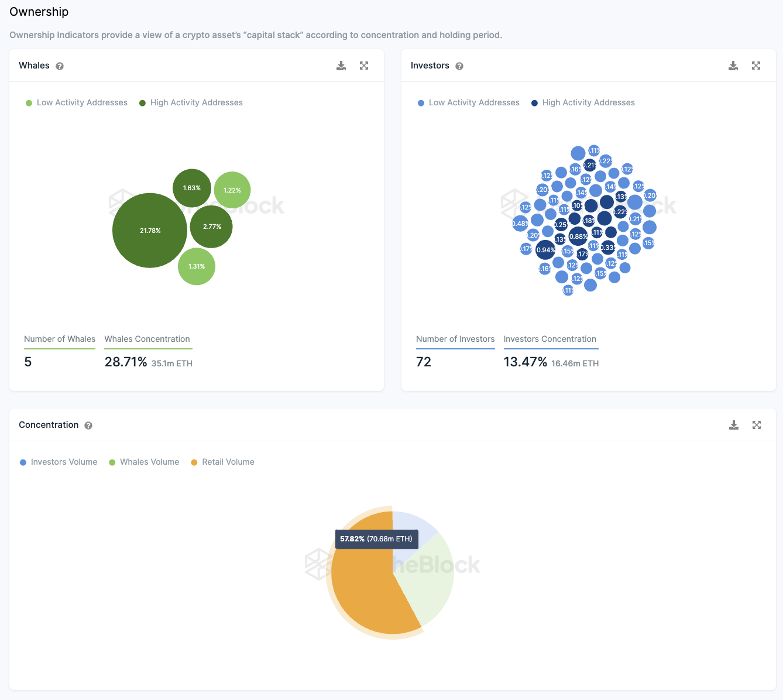Viewport: 783px width, 700px height.
Task: Toggle High Activity Addresses in Investors legend
Action: (x=583, y=102)
